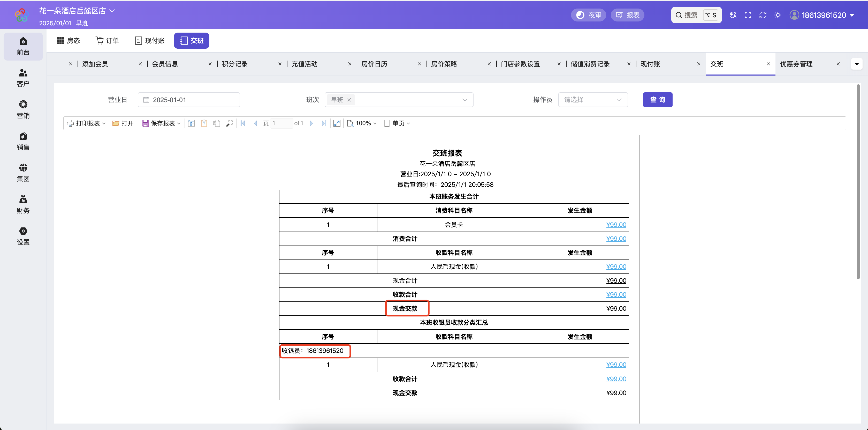Click the 报表 reports button in header
Viewport: 868px width, 430px height.
coord(627,15)
